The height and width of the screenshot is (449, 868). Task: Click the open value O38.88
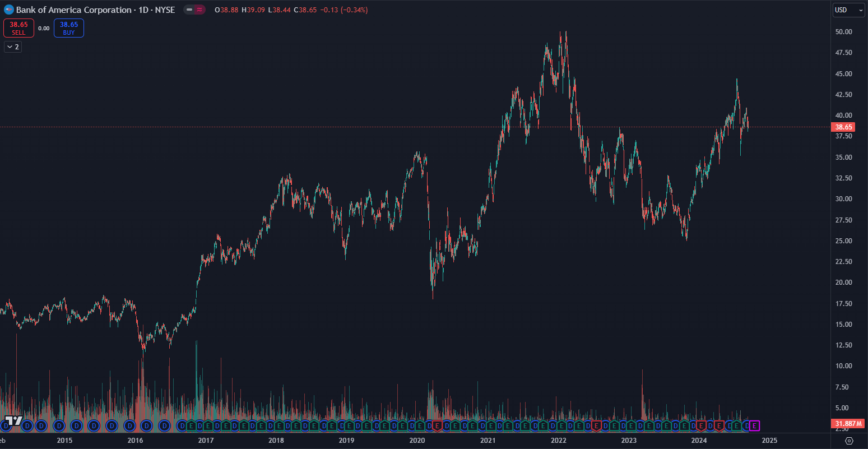[x=227, y=10]
